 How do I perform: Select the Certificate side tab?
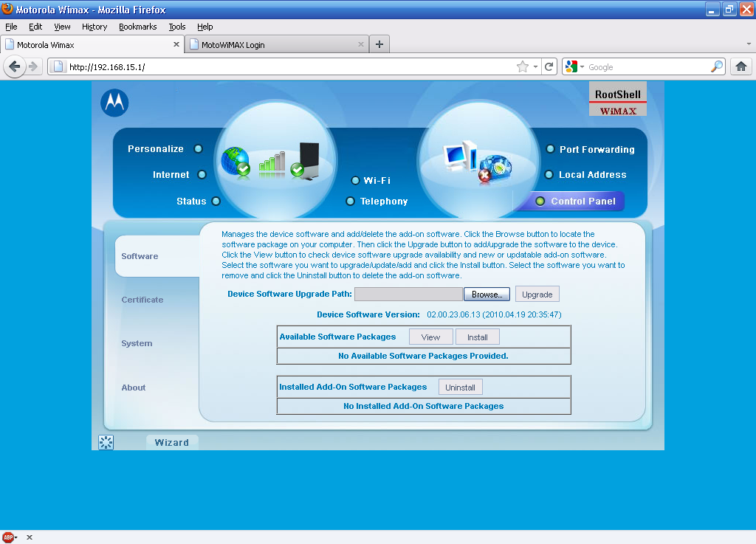(x=142, y=300)
